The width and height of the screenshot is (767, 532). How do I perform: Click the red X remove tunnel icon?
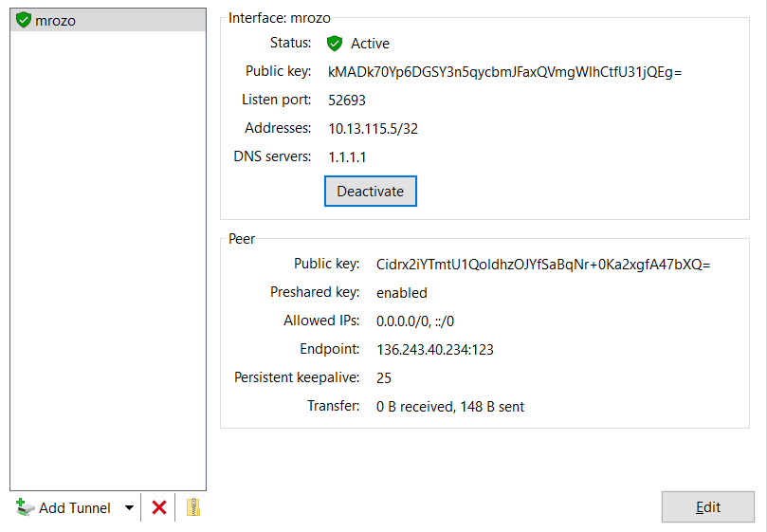(x=158, y=508)
